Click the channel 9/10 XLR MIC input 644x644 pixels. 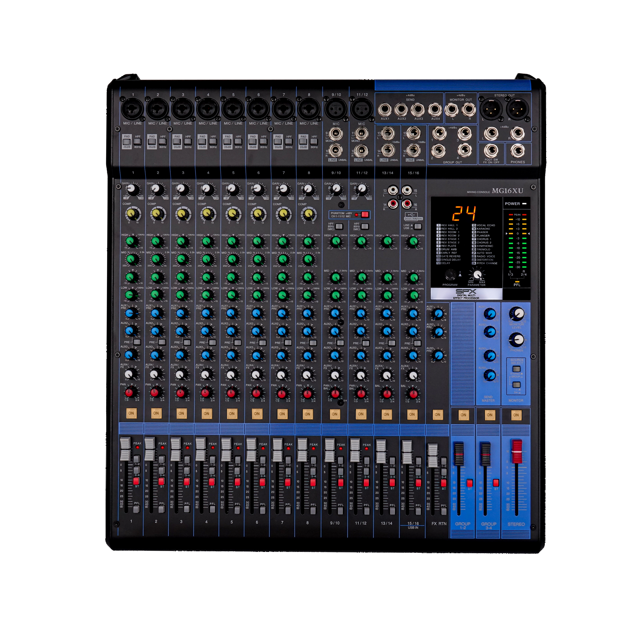point(335,109)
